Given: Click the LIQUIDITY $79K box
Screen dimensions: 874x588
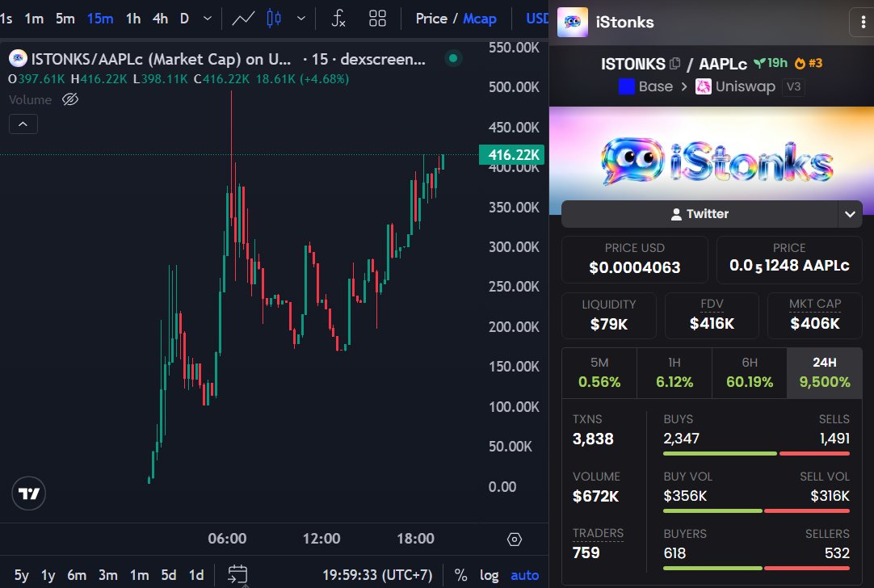Looking at the screenshot, I should pos(609,316).
